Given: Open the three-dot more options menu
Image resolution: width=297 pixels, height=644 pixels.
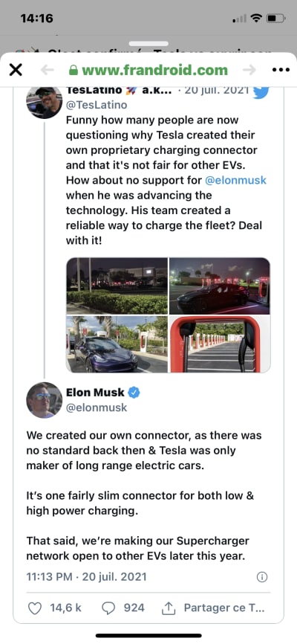Looking at the screenshot, I should pyautogui.click(x=281, y=70).
